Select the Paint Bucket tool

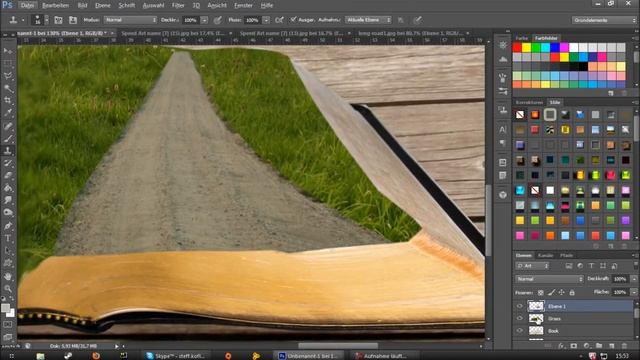[8, 188]
